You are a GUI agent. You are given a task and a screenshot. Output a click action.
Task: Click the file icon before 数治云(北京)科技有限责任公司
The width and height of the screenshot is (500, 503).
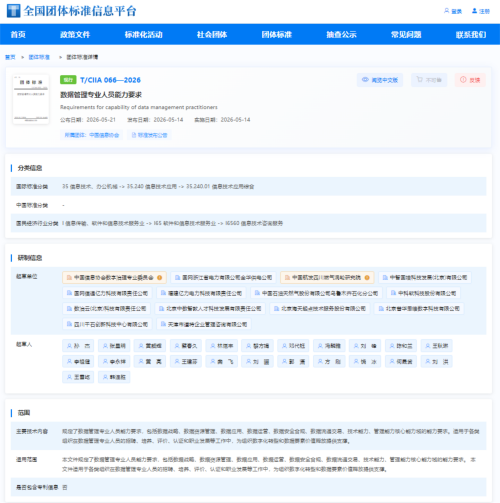pos(69,309)
